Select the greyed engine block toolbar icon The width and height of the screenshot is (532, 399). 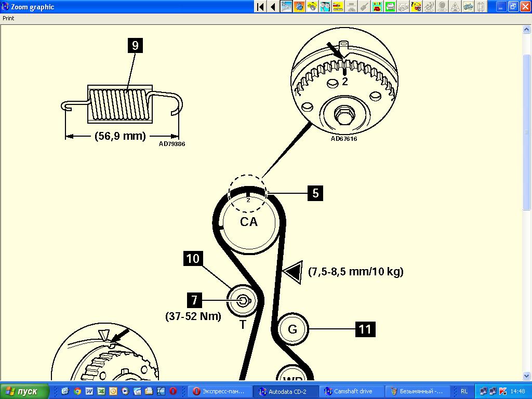point(403,6)
